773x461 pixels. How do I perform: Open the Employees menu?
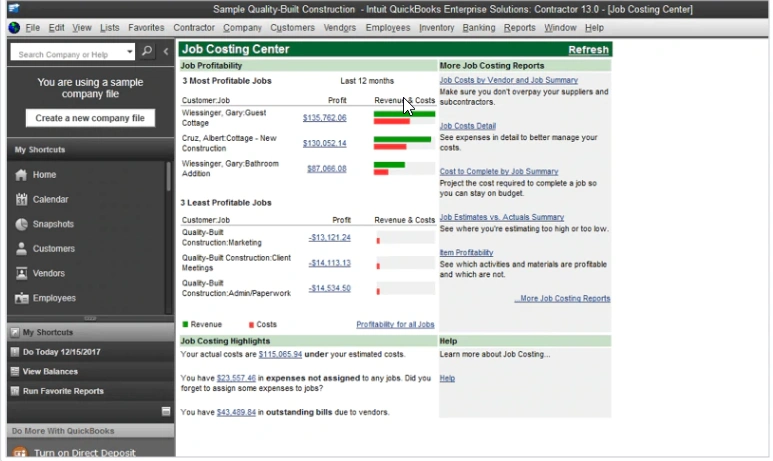pyautogui.click(x=387, y=28)
